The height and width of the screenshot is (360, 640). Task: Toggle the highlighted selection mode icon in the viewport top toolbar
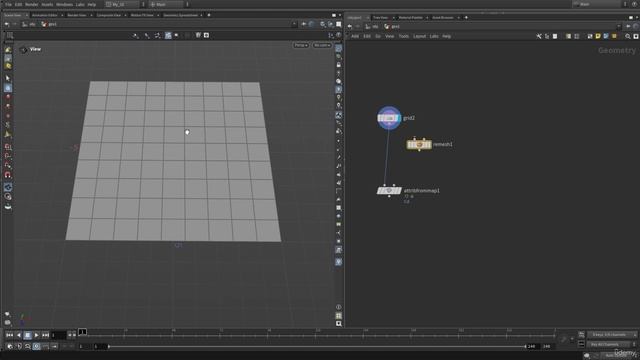(x=168, y=36)
